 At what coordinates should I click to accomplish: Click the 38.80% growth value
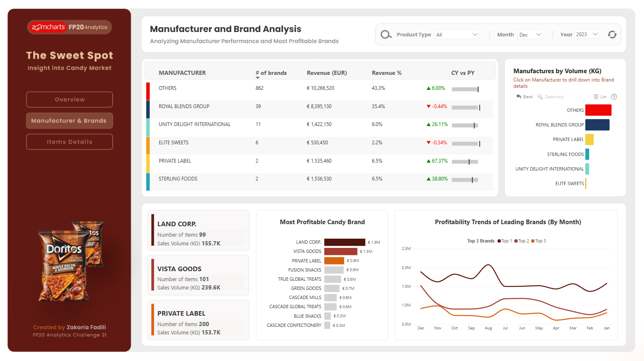[440, 179]
